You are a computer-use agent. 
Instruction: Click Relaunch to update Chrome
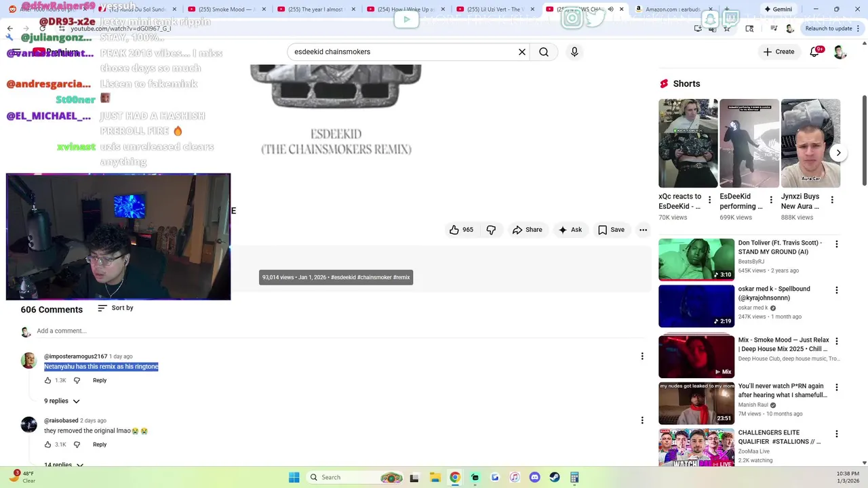coord(829,28)
